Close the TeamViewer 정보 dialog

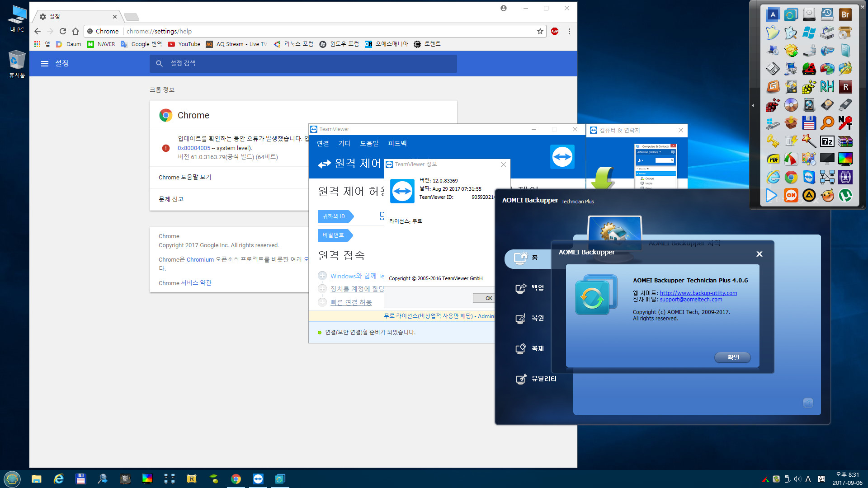504,164
